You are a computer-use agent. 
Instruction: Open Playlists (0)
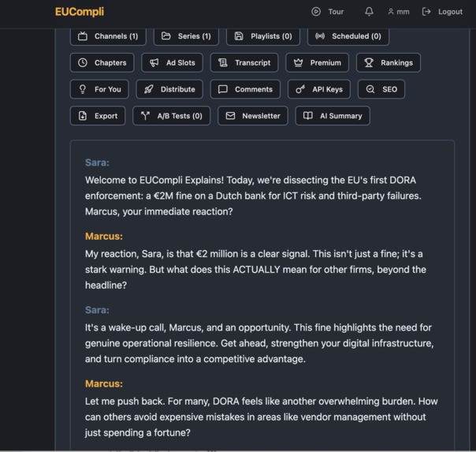[x=263, y=36]
